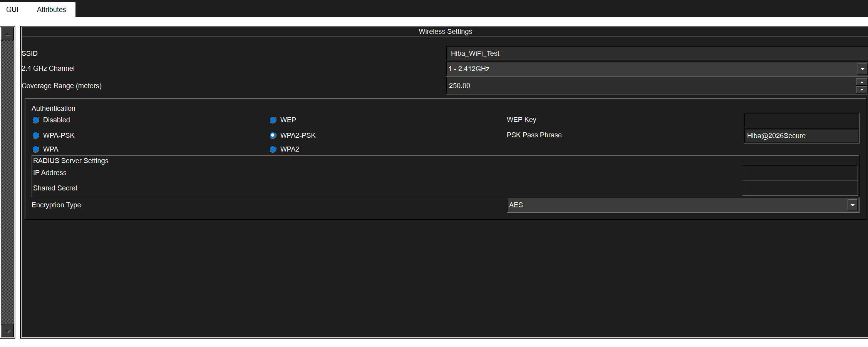Click the Shared Secret label

click(x=55, y=188)
